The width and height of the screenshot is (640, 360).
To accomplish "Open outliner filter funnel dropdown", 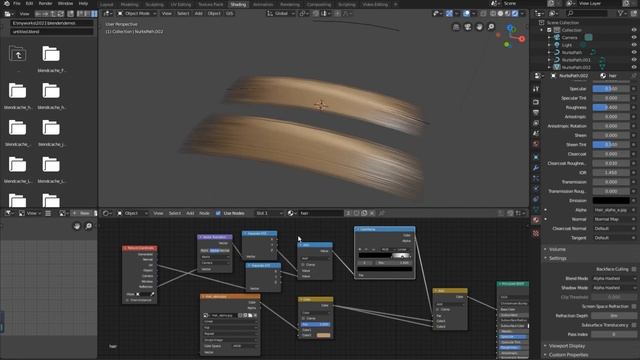I will pos(622,13).
